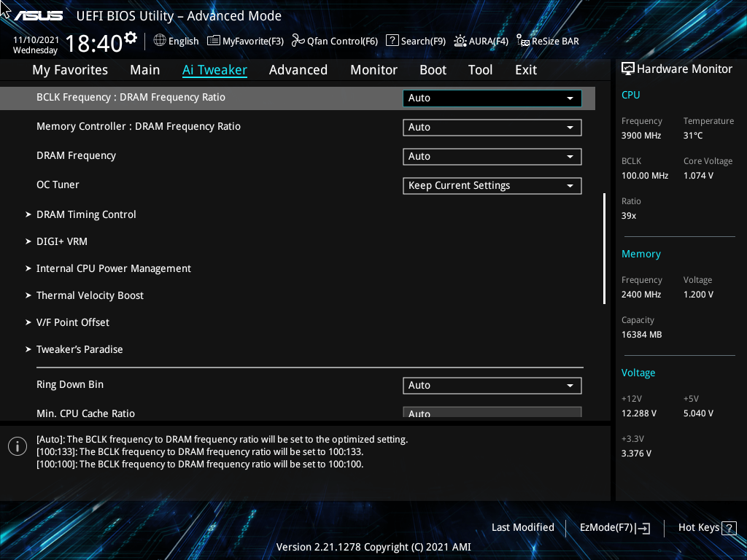Click the 11/10/2021 date text
Screen dimensions: 747x560
tap(36, 40)
